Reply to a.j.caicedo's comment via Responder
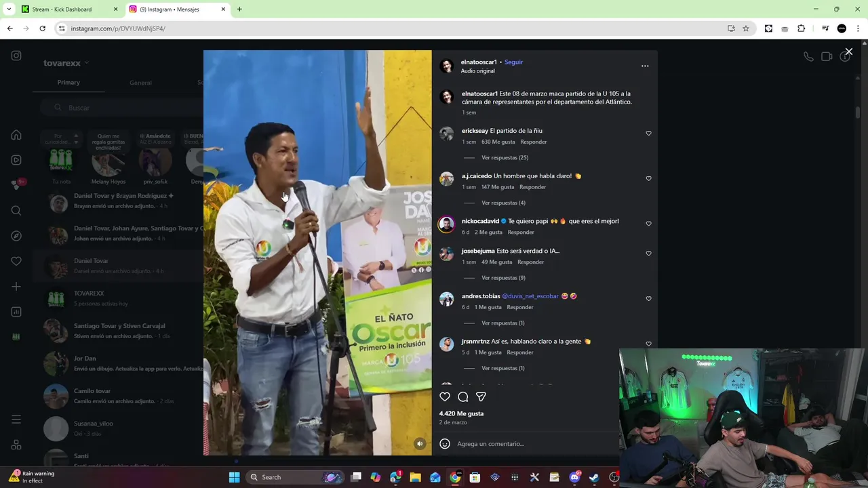The width and height of the screenshot is (868, 488). tap(532, 187)
